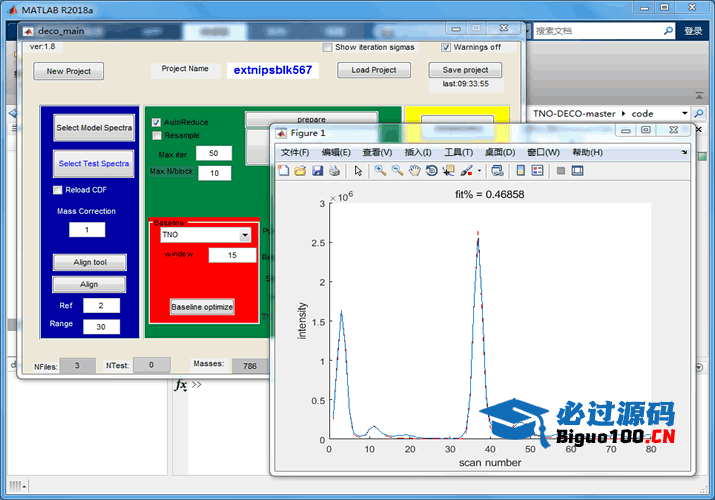Screen dimensions: 715x500
Task: Uncheck the AutoReduce checkbox
Action: 156,122
